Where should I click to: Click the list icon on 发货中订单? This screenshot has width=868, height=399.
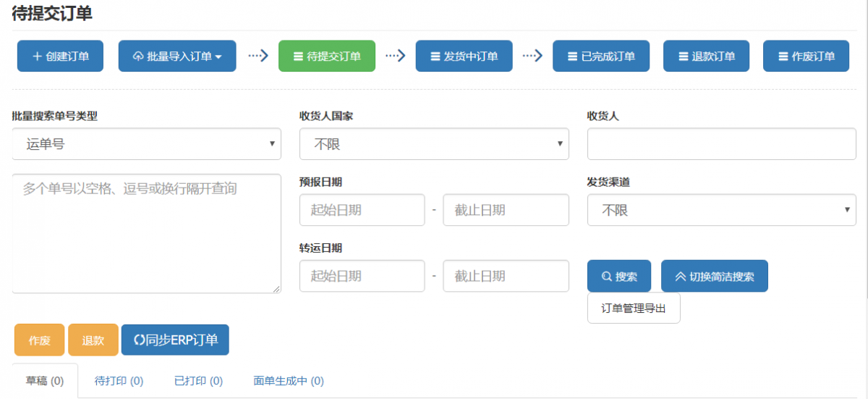pyautogui.click(x=435, y=56)
